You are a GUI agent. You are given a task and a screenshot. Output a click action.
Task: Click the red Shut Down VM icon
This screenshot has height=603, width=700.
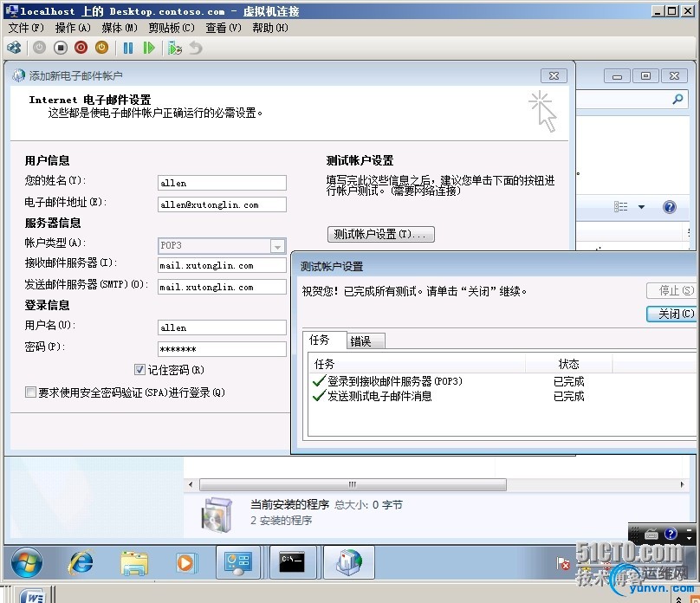click(x=81, y=48)
